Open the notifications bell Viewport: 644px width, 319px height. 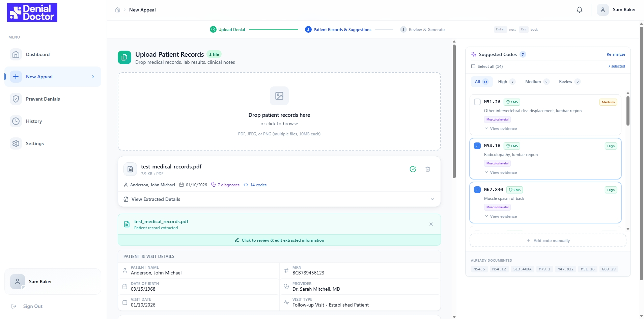pyautogui.click(x=580, y=10)
